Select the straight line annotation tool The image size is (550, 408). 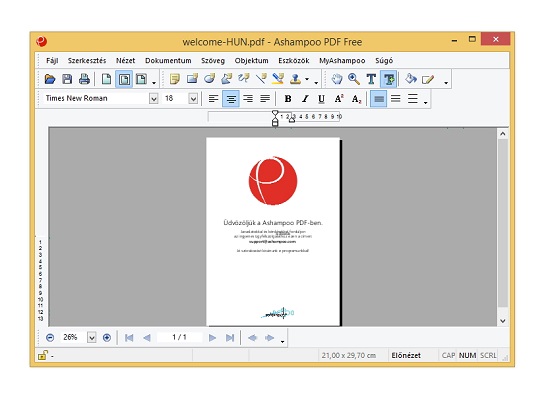261,79
